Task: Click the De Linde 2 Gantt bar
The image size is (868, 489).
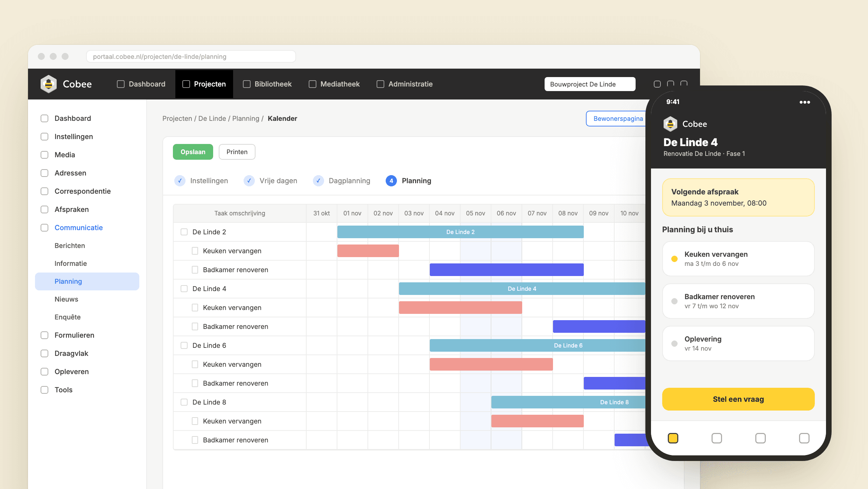Action: pyautogui.click(x=460, y=232)
